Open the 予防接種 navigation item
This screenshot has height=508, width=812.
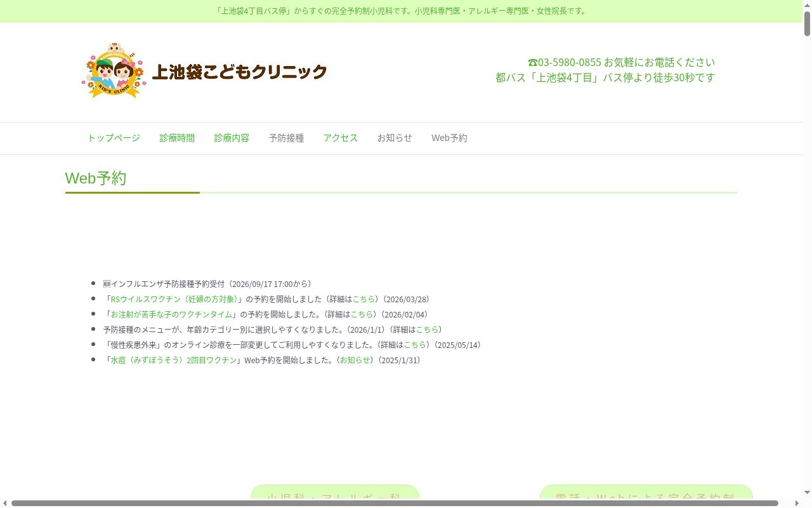[x=286, y=138]
